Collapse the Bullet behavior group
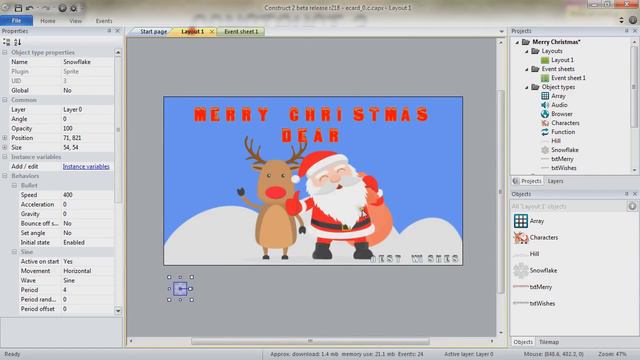Image resolution: width=640 pixels, height=360 pixels. 14,185
